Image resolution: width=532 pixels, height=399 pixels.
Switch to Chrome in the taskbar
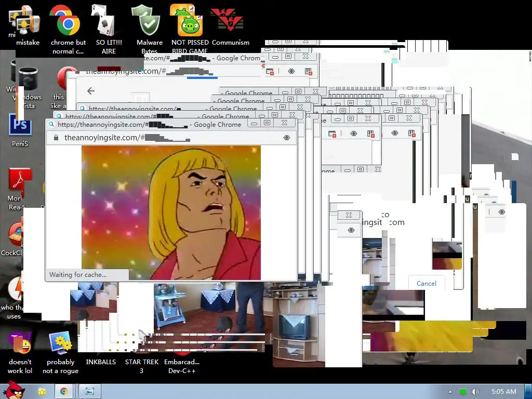[x=64, y=392]
